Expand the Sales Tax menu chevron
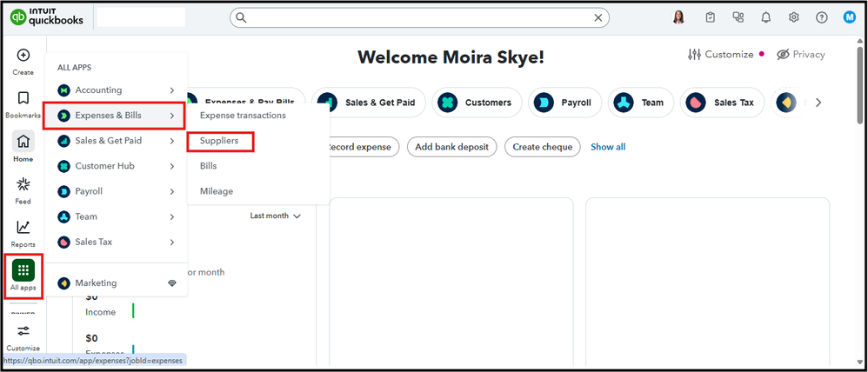Screen dimensions: 868x372 pyautogui.click(x=172, y=242)
